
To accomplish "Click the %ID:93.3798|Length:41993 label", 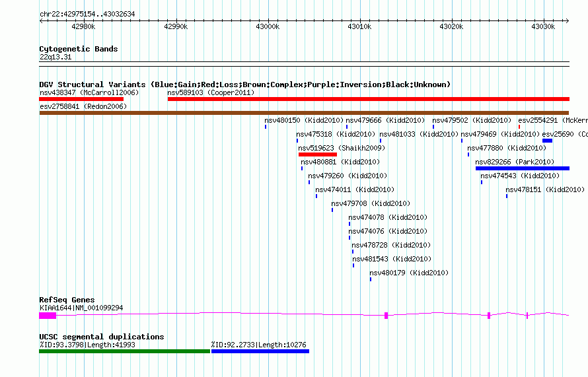I will pyautogui.click(x=87, y=345).
